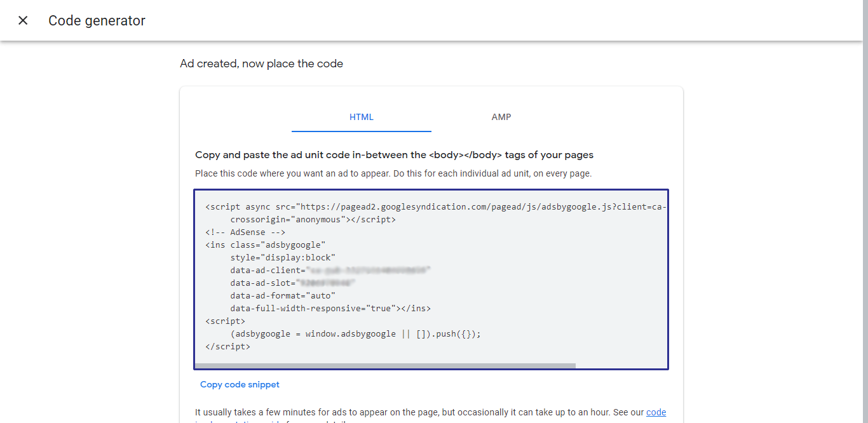This screenshot has width=868, height=423.
Task: Click the data-full-width-responsive code line
Action: click(330, 308)
